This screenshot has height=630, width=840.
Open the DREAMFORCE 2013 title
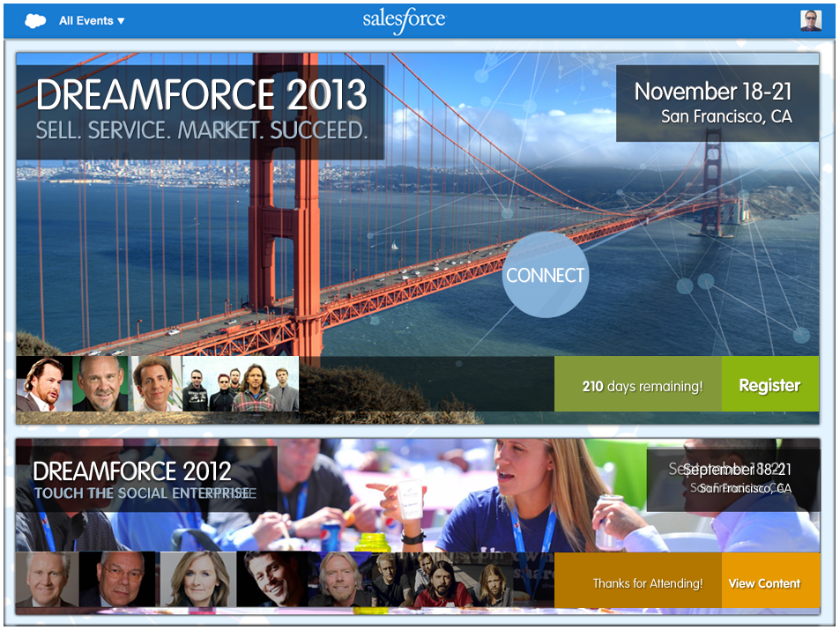(x=202, y=95)
